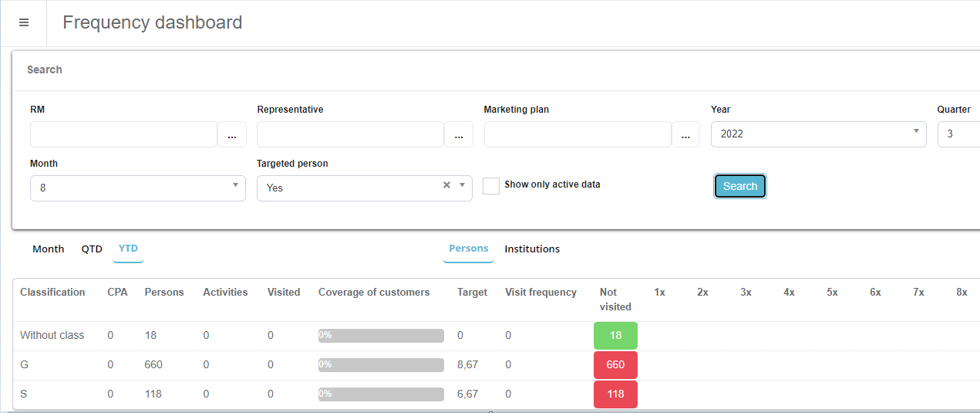Click the Search button

[740, 186]
